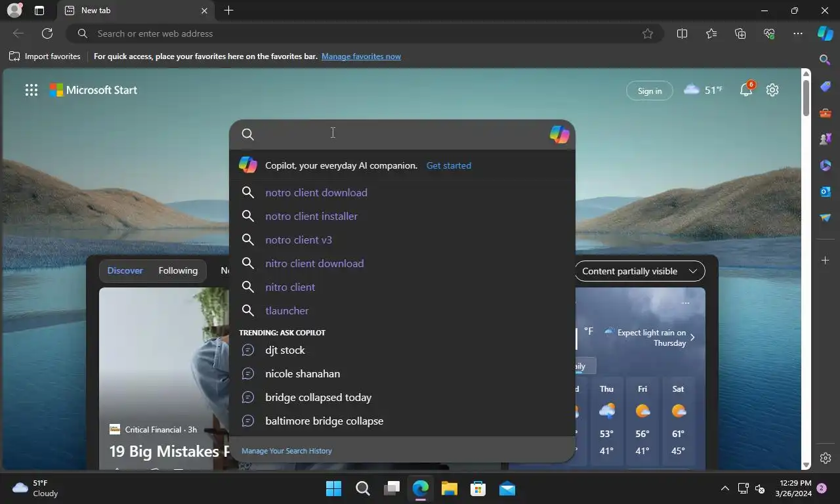Screen dimensions: 840x504
Task: Open the Favorites hub icon
Action: coord(711,33)
